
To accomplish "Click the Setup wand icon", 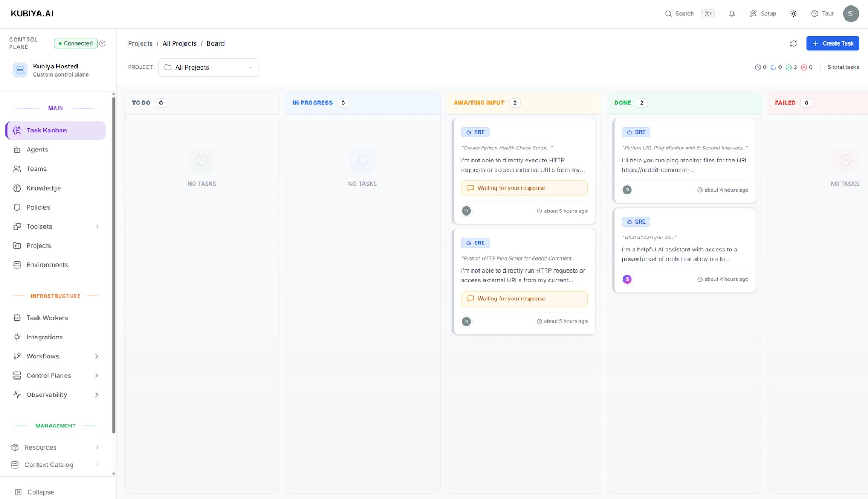I will 753,14.
